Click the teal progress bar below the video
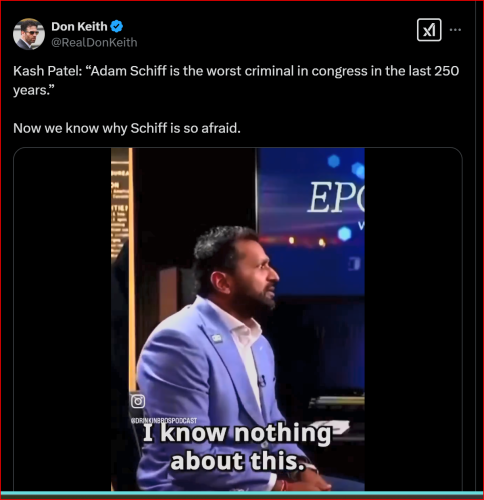The width and height of the screenshot is (484, 500). 242,493
